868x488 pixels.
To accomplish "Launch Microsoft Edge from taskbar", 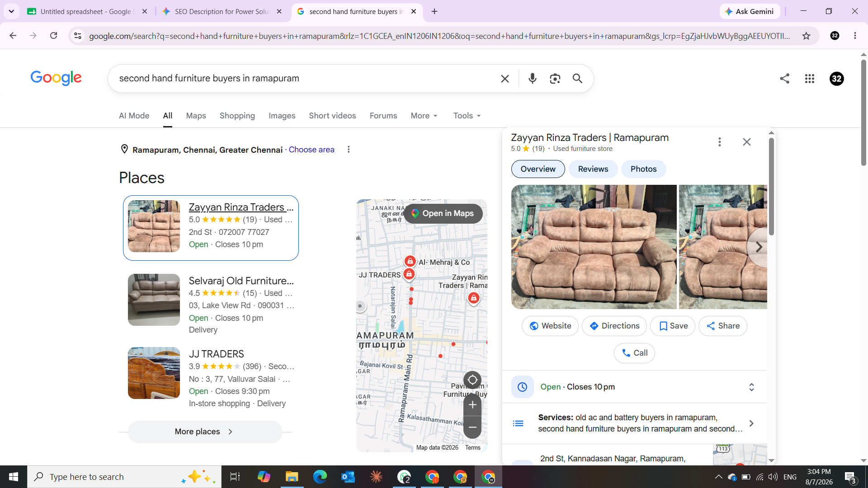I will (x=320, y=477).
